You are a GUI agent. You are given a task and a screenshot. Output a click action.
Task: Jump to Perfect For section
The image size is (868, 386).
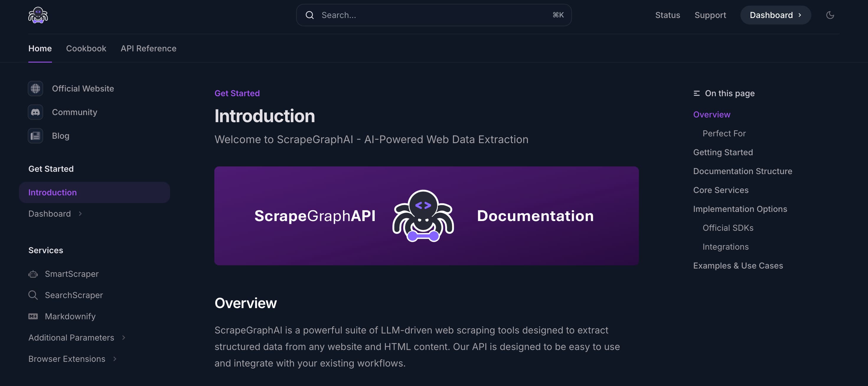(x=724, y=133)
